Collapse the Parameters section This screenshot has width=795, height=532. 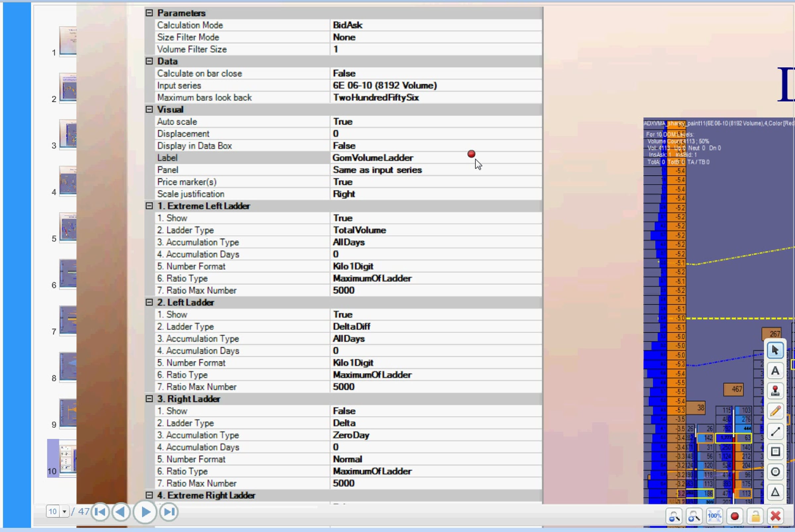tap(149, 13)
